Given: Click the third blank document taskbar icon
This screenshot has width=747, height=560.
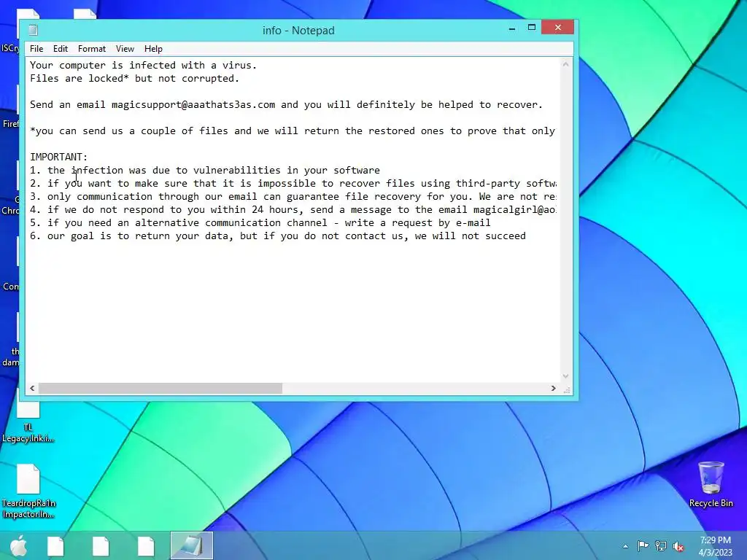Looking at the screenshot, I should point(146,545).
